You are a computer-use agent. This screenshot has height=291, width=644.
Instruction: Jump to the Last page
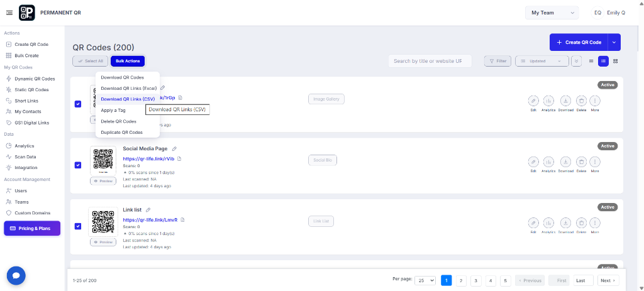(x=583, y=280)
